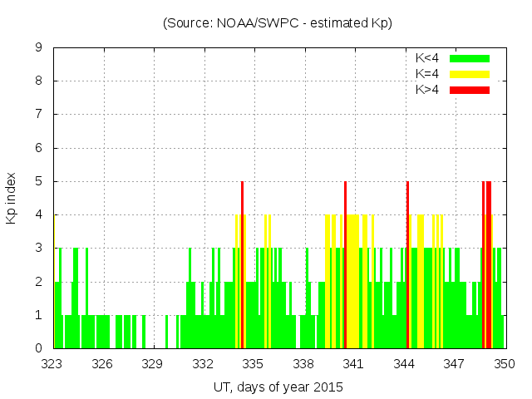The image size is (532, 399).
Task: Select the 341 tick on the x-axis
Action: [x=353, y=363]
